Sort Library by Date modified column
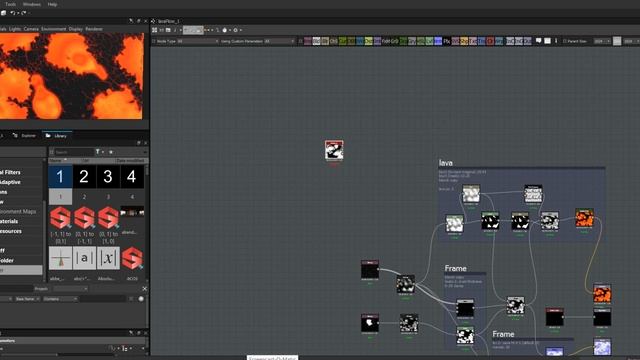Screen dimensions: 640x360 [130, 160]
